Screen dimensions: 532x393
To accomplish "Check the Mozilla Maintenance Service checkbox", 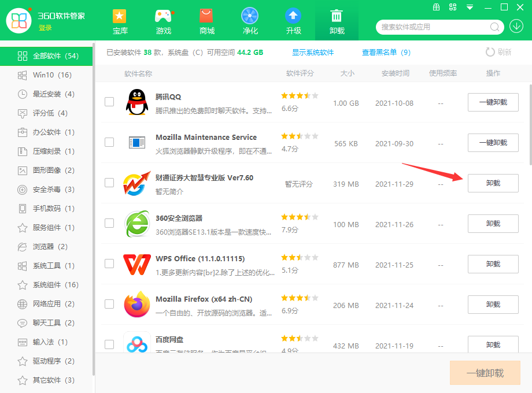I will tap(109, 142).
